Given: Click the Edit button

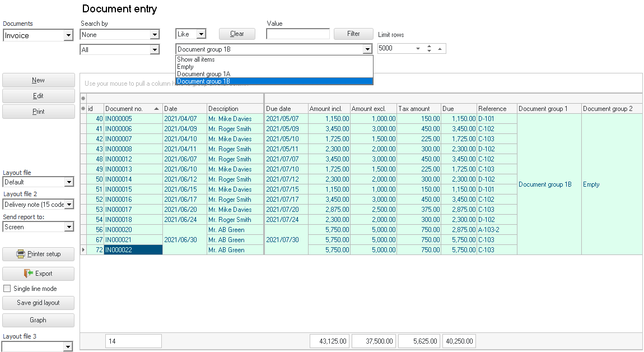Looking at the screenshot, I should pos(39,96).
